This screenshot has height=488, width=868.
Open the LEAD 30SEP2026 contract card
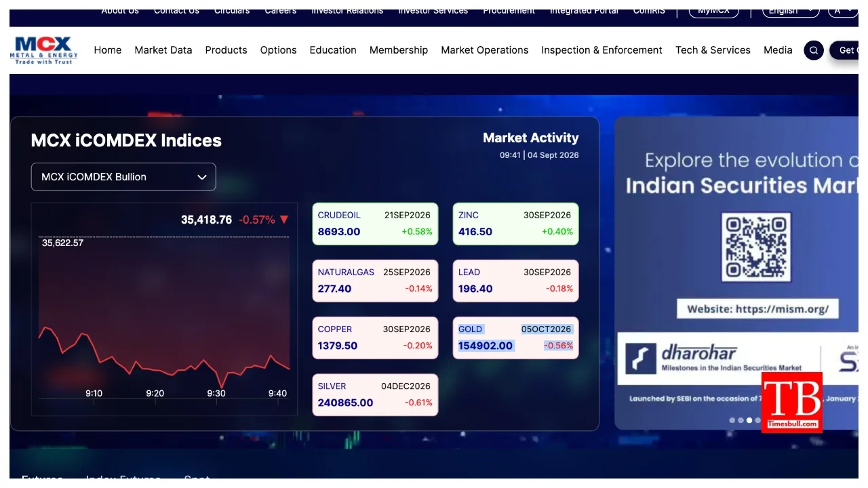(515, 281)
